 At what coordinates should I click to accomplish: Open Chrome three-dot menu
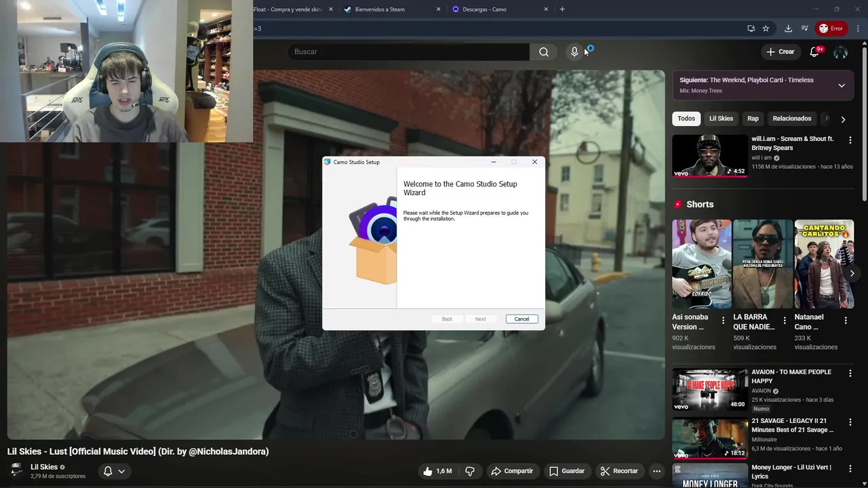[858, 28]
